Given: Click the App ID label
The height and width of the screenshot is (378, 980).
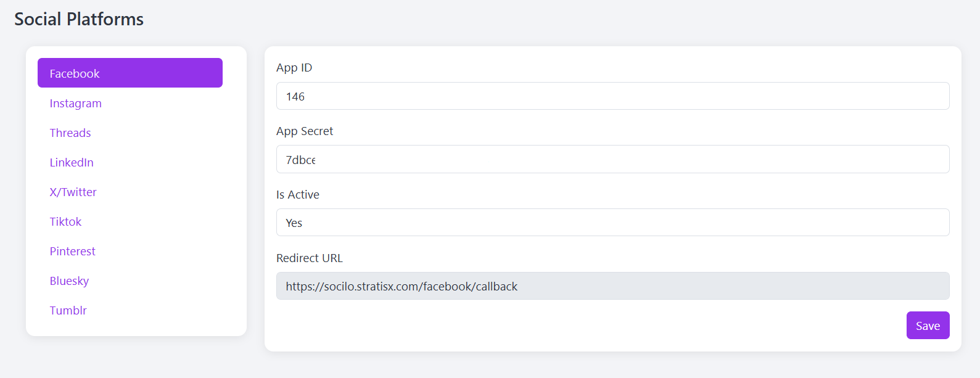Looking at the screenshot, I should click(294, 68).
